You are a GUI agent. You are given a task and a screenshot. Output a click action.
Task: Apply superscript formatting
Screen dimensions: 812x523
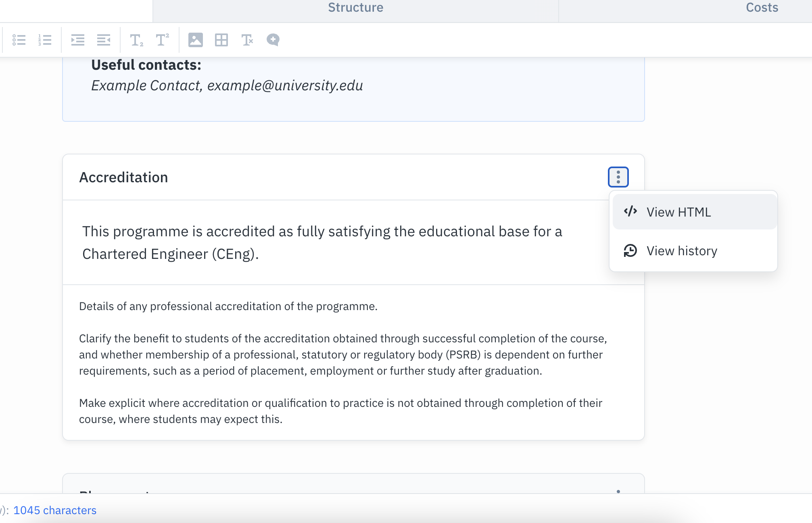[162, 40]
